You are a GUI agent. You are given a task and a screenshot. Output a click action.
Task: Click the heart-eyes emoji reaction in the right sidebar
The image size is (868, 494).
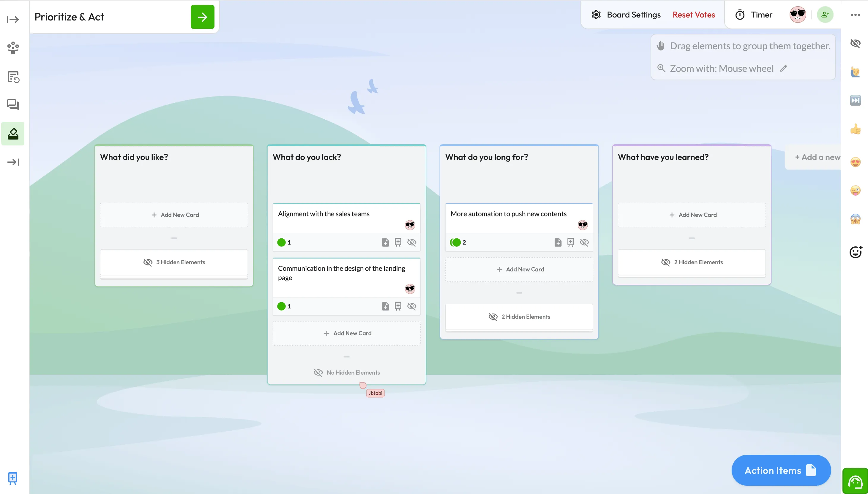coord(855,162)
